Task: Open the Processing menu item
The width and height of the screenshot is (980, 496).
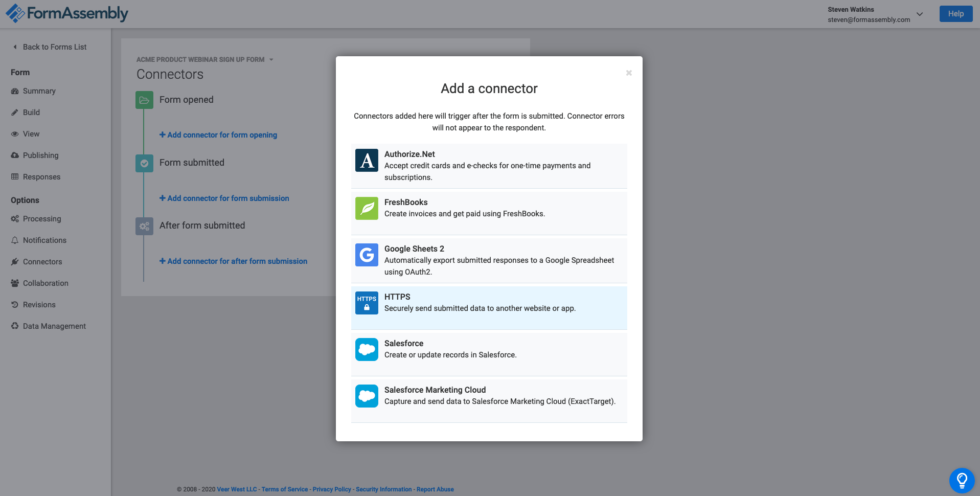Action: (42, 219)
